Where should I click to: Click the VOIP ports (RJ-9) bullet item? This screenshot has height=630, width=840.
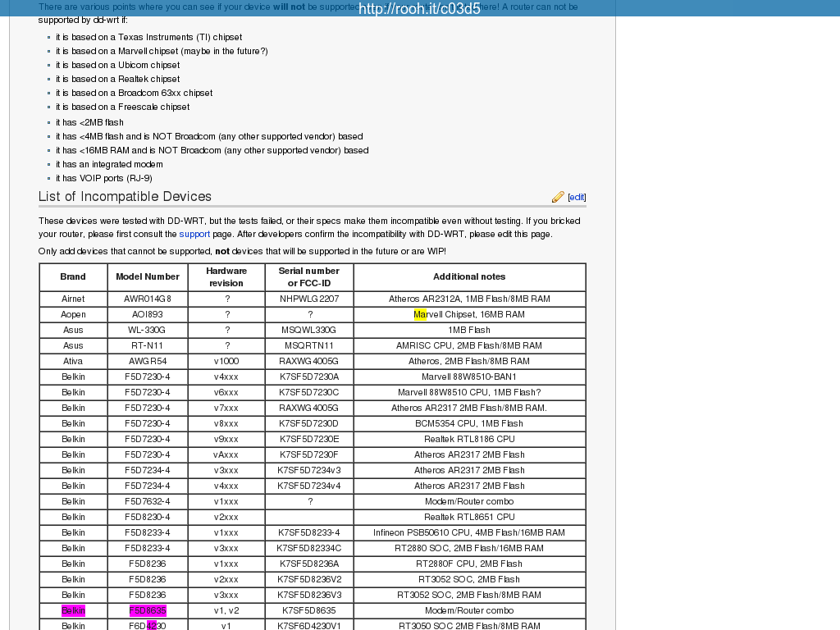click(104, 178)
